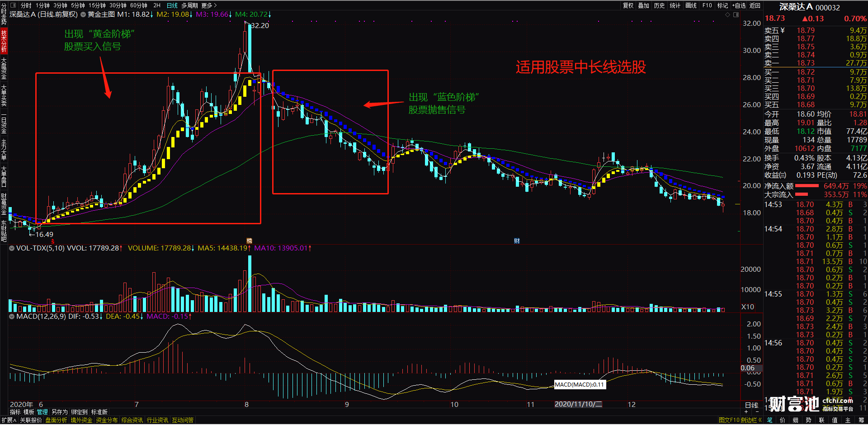The image size is (868, 425).
Task: Click the 复权 button
Action: 628,5
